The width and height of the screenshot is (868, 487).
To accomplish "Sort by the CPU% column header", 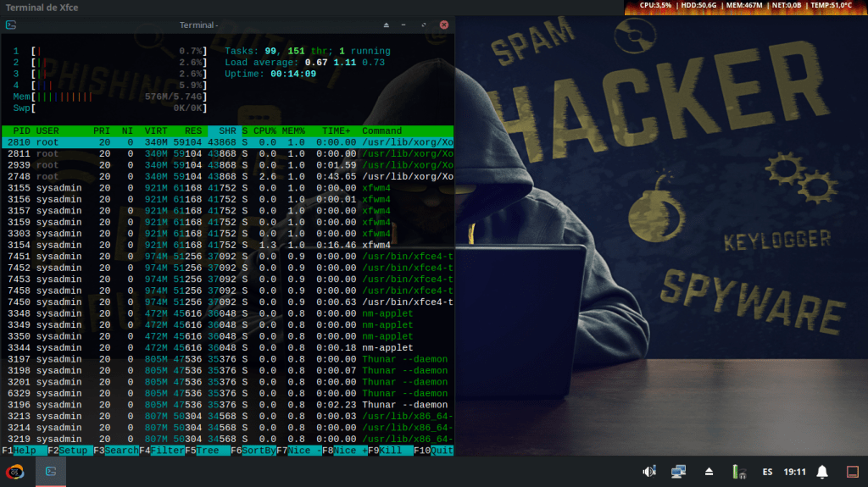I will click(265, 131).
